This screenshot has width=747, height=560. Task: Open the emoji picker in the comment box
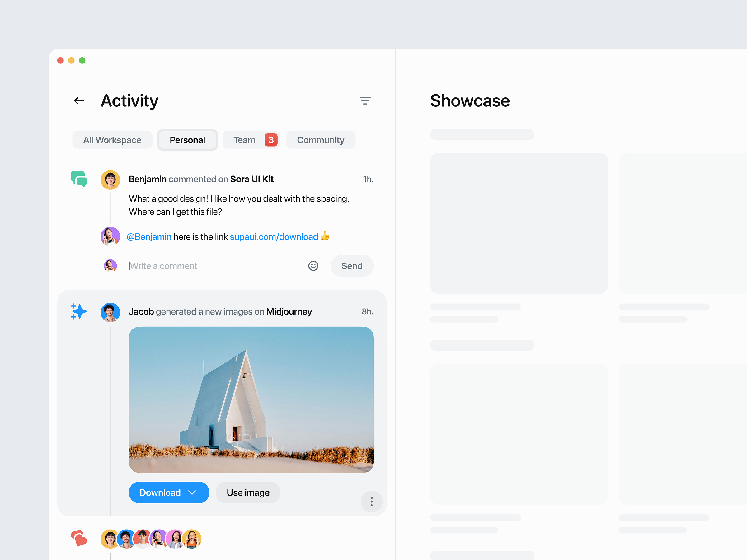[x=313, y=266]
